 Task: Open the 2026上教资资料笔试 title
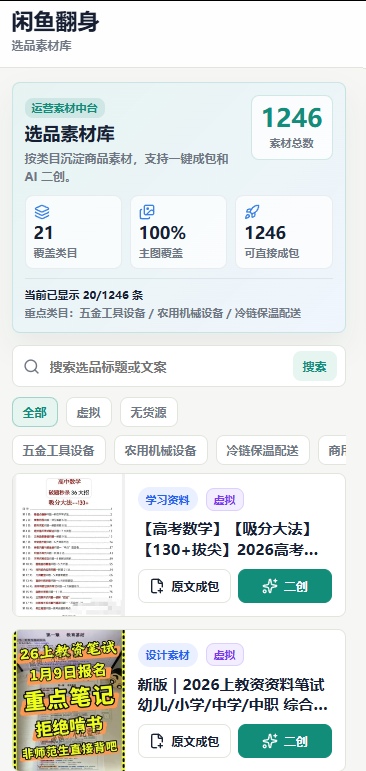tap(232, 695)
